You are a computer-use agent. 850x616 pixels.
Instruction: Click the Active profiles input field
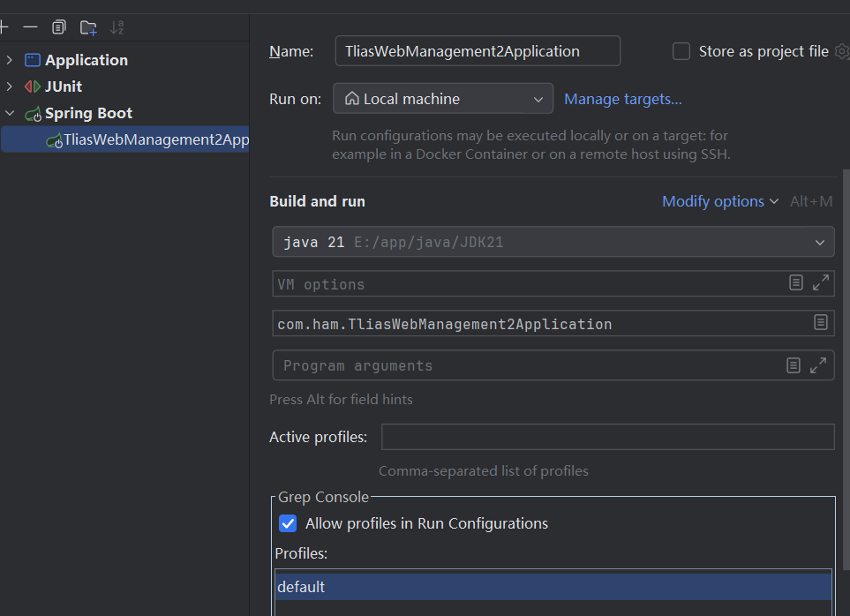point(607,437)
